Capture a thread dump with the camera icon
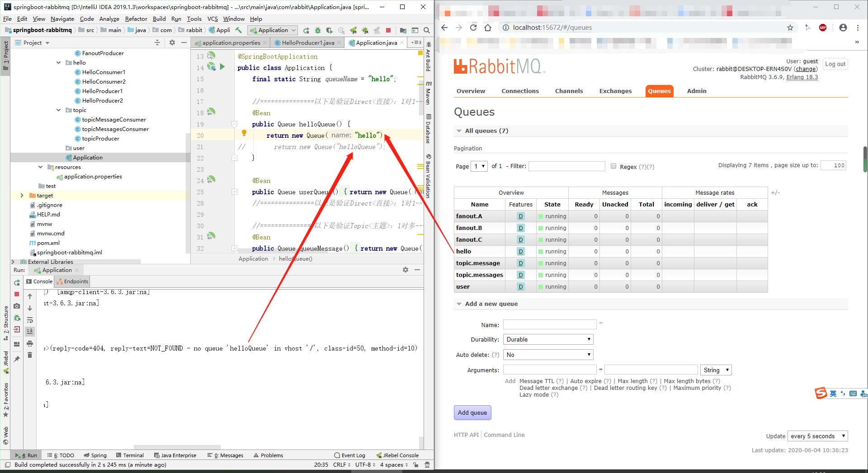Image resolution: width=868 pixels, height=473 pixels. (x=17, y=306)
